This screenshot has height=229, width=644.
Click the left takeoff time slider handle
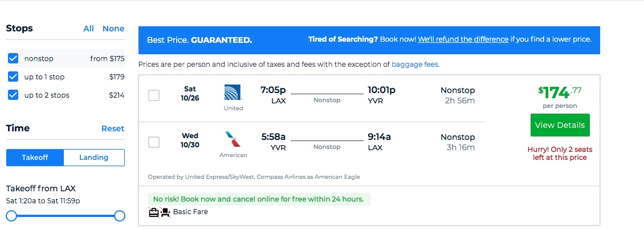click(11, 216)
